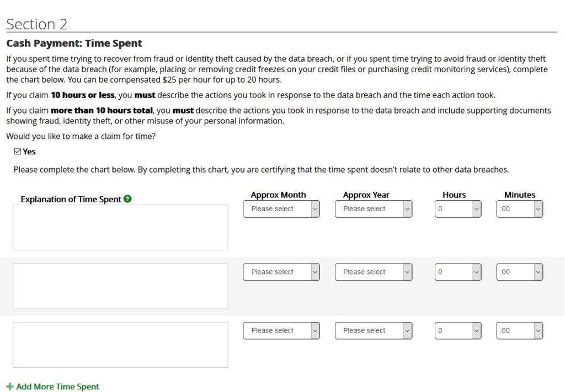
Task: Click the third explanation text area
Action: 120,345
